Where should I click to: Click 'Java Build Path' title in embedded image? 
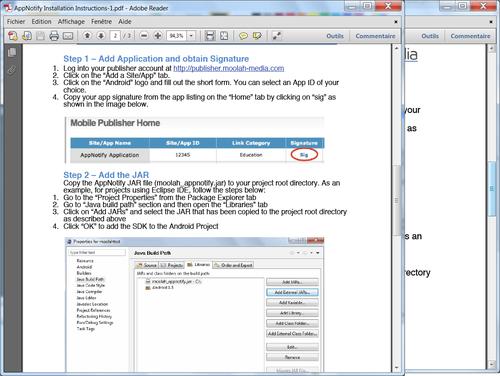(x=152, y=253)
